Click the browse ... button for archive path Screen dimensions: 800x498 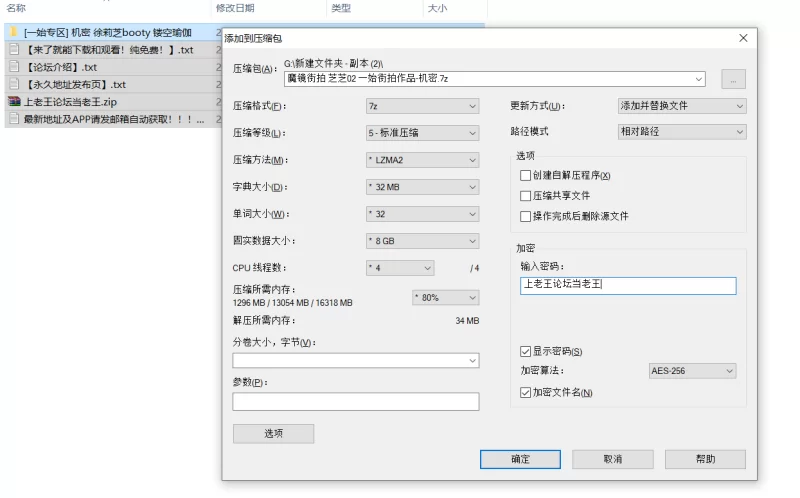point(733,79)
